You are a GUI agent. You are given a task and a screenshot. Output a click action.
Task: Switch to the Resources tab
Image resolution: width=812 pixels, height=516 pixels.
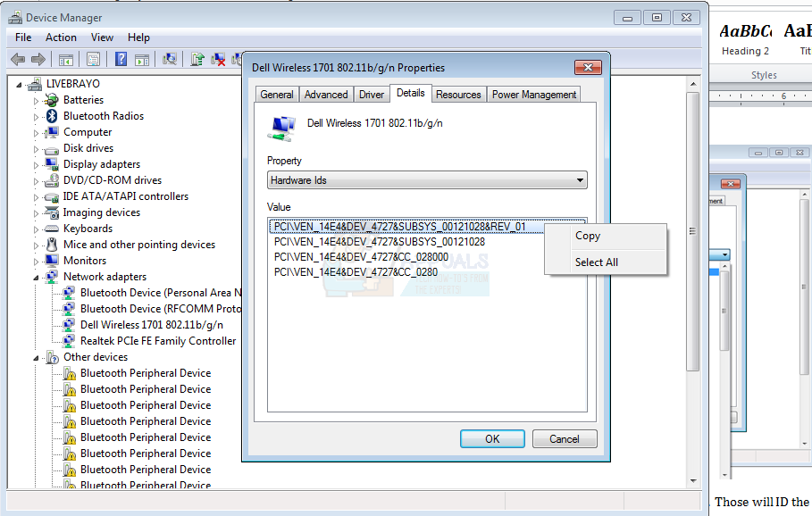(x=458, y=95)
